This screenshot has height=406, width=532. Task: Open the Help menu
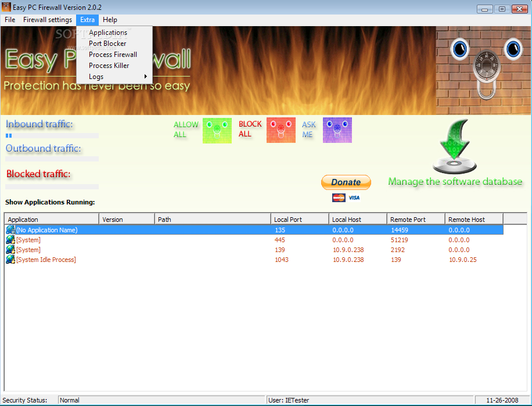tap(110, 20)
